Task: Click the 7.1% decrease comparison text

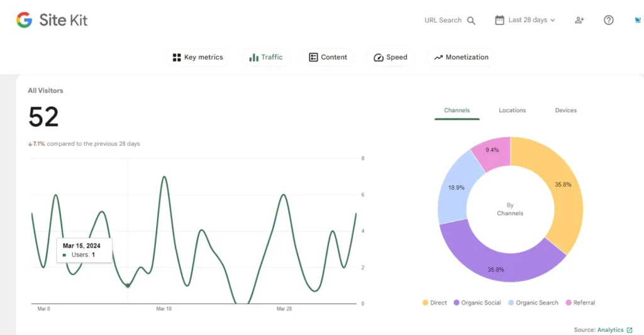Action: point(84,144)
